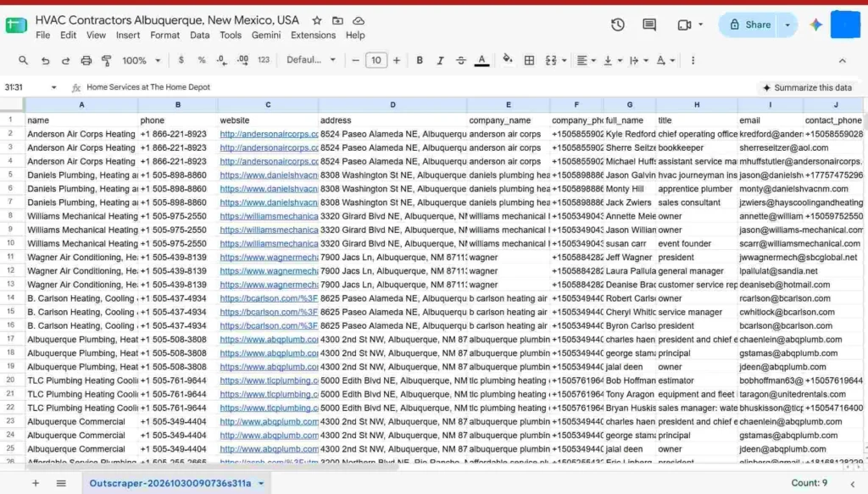This screenshot has width=868, height=494.
Task: Format as percent
Action: tap(202, 60)
